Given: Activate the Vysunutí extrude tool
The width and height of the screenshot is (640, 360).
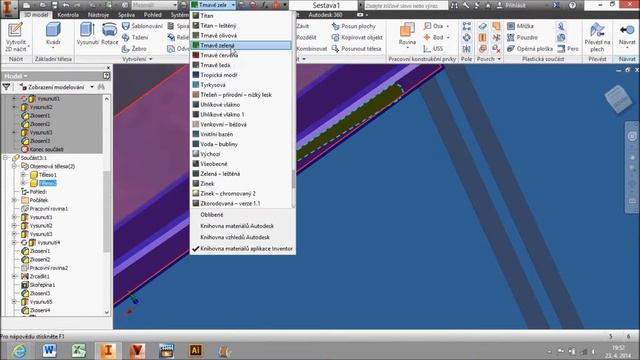Looking at the screenshot, I should [87, 33].
